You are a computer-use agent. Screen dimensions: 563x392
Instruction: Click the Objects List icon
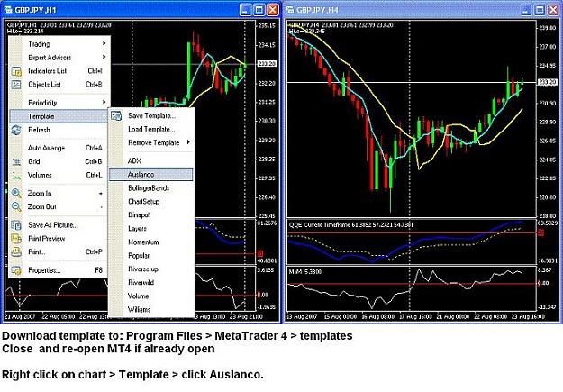coord(16,85)
